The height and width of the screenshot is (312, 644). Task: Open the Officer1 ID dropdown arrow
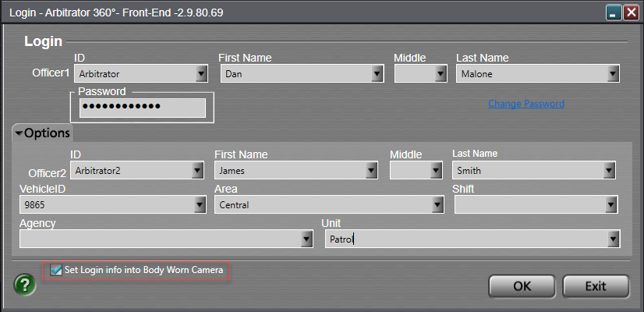pos(201,74)
